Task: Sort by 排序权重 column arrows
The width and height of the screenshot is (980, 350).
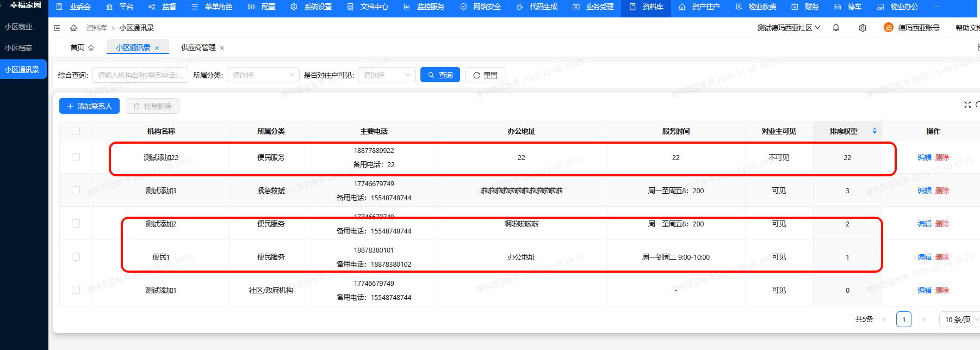Action: pyautogui.click(x=874, y=131)
